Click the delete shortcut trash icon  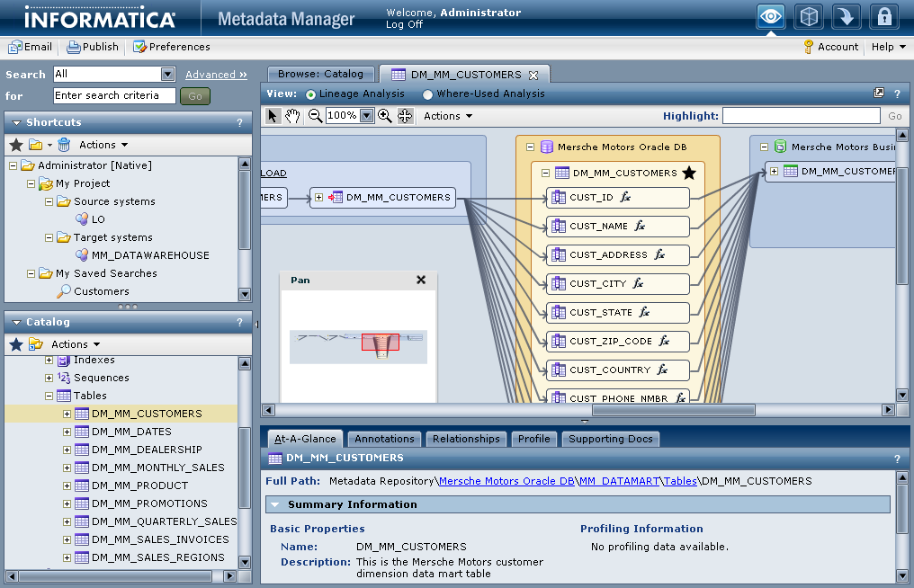[64, 145]
